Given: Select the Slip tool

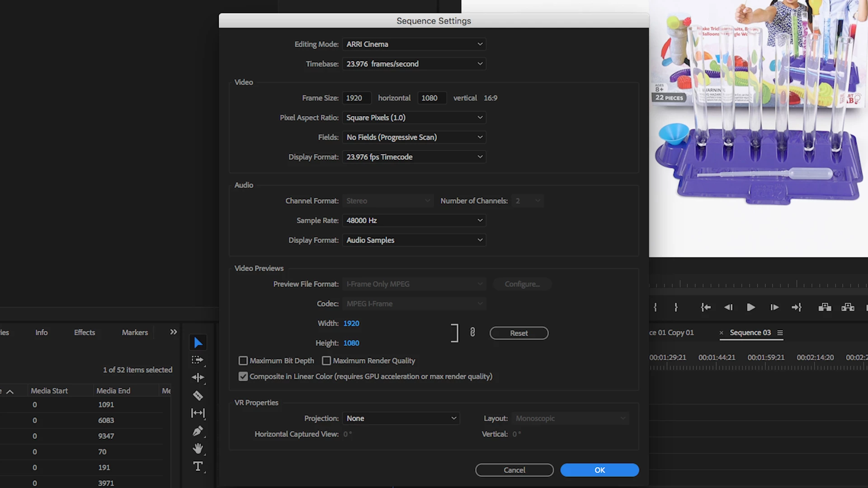Looking at the screenshot, I should tap(198, 413).
